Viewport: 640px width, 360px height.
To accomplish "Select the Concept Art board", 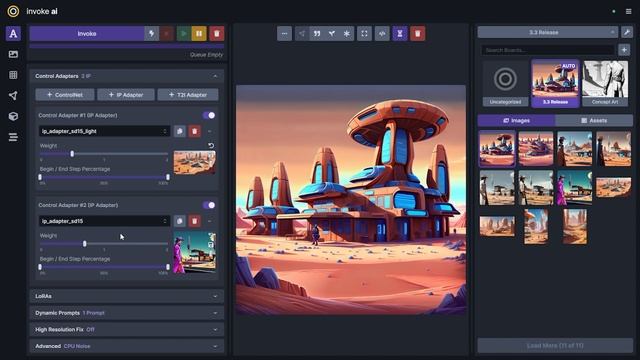I will [x=605, y=84].
